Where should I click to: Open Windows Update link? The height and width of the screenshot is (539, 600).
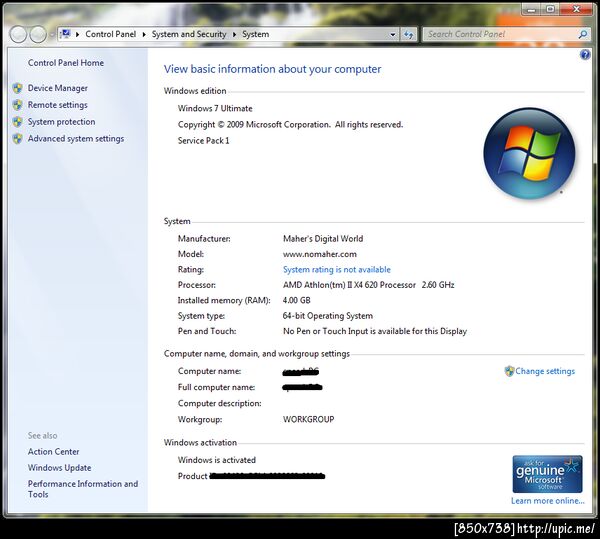pyautogui.click(x=59, y=468)
